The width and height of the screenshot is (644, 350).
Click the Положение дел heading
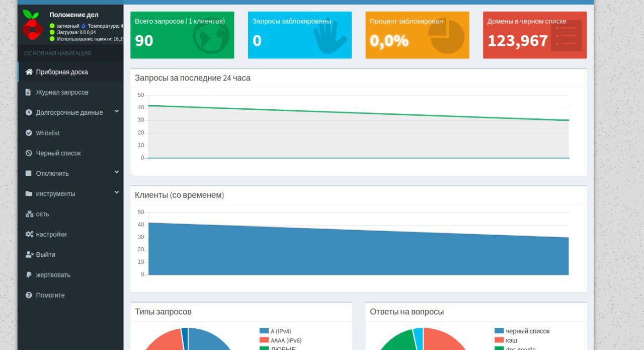74,15
